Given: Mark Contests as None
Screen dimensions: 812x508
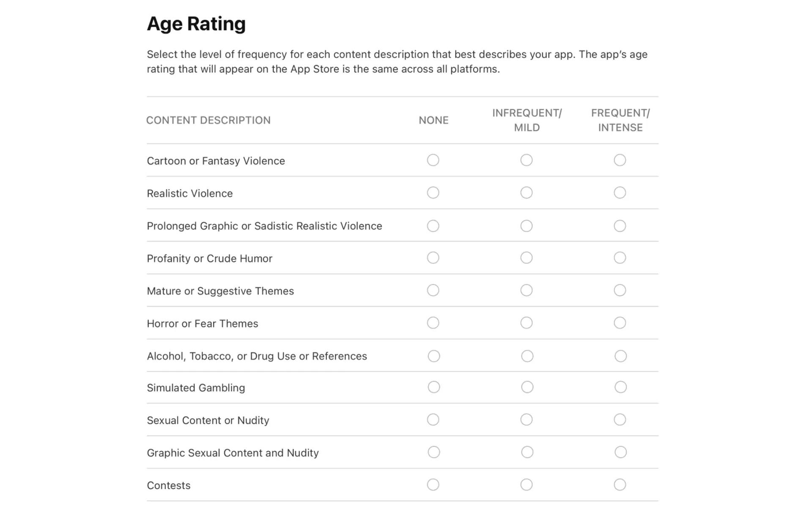Looking at the screenshot, I should (x=433, y=485).
